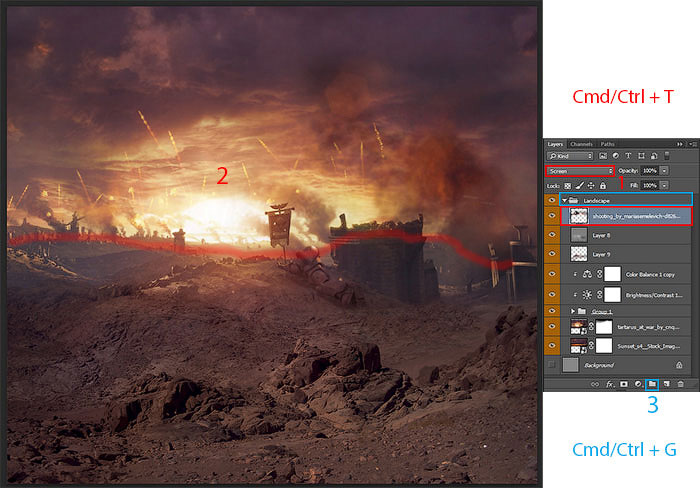
Task: Lock all layer attributes
Action: [x=603, y=186]
